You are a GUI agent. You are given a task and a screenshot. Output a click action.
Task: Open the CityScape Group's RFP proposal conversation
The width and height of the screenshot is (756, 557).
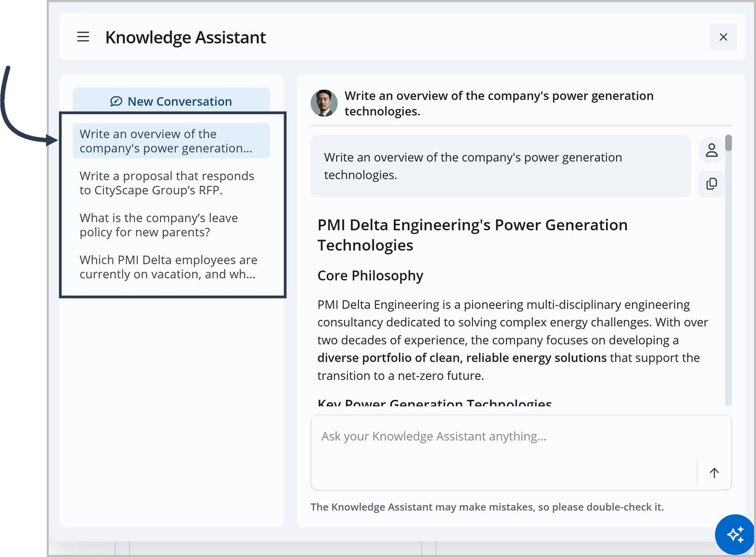click(x=171, y=183)
